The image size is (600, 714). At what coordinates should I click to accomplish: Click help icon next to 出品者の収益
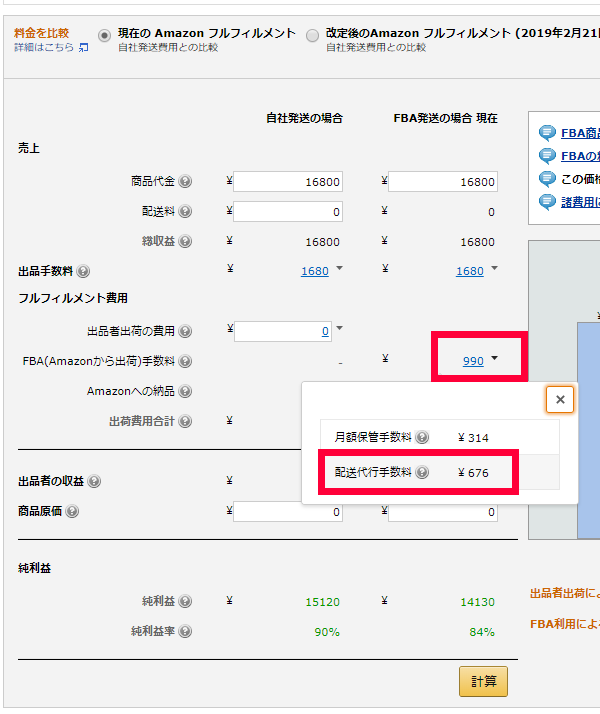click(x=94, y=482)
